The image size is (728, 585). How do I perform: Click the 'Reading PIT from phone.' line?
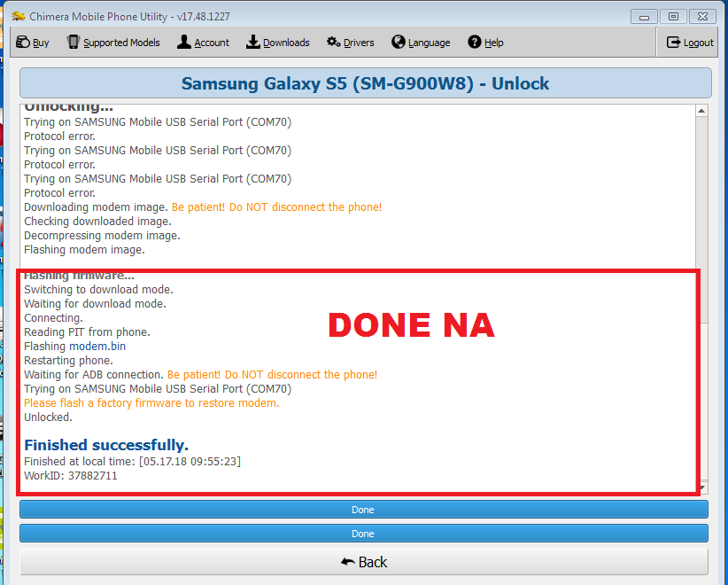click(x=88, y=331)
